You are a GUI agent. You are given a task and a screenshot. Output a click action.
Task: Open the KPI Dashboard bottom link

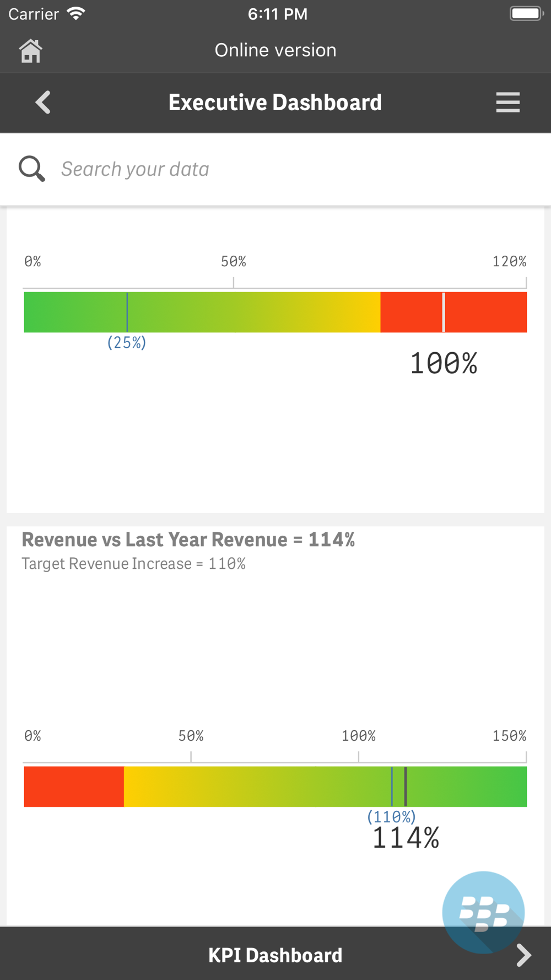275,955
